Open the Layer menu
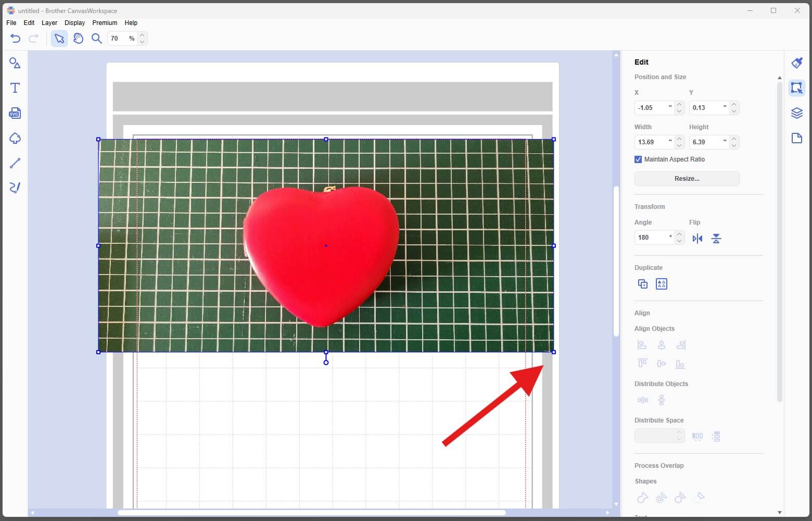This screenshot has width=812, height=521. (x=49, y=23)
